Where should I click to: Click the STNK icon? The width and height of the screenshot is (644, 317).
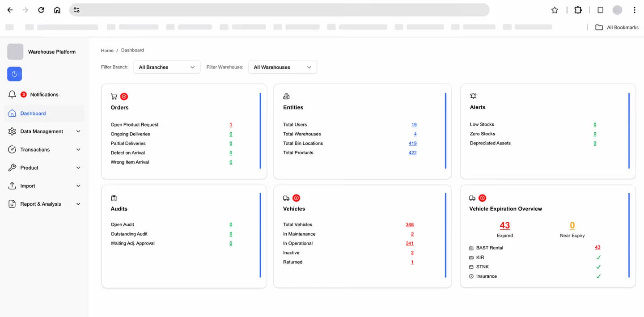point(471,267)
